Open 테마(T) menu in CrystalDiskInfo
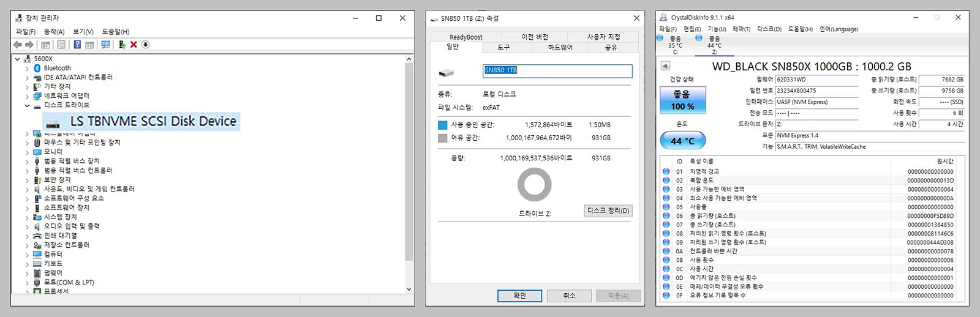The height and width of the screenshot is (317, 980). [741, 29]
